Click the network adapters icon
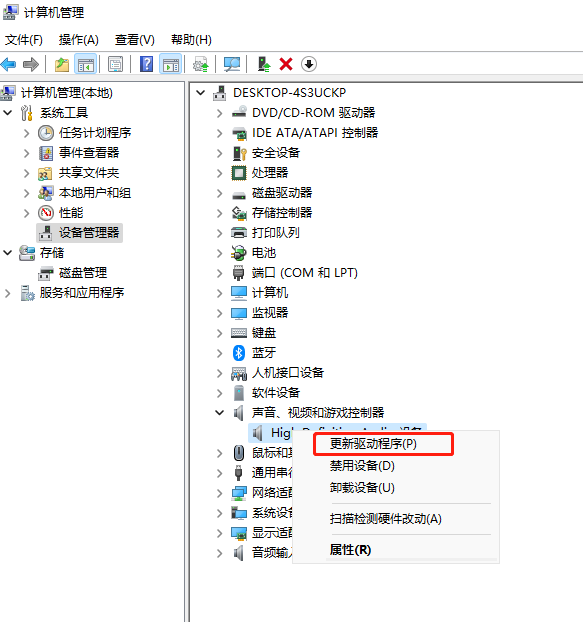The height and width of the screenshot is (622, 583). click(239, 493)
